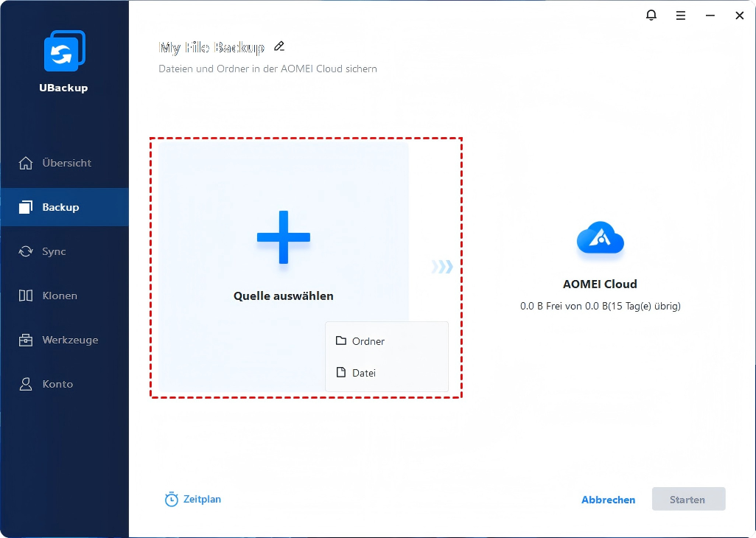The height and width of the screenshot is (538, 756).
Task: Go to the Klonen section
Action: [60, 296]
